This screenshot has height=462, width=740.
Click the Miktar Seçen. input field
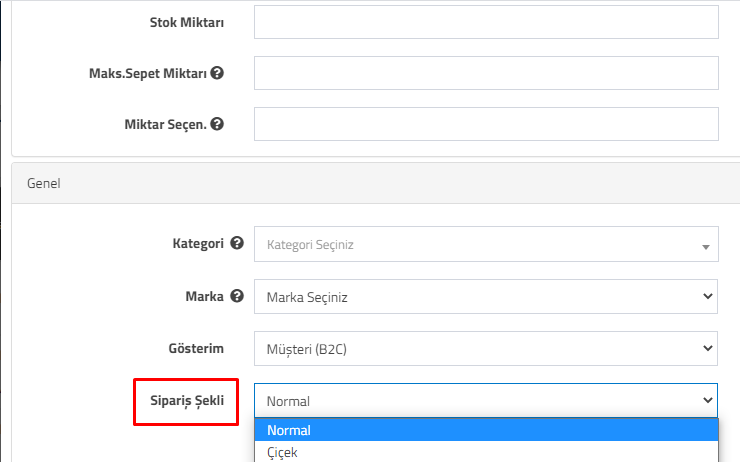[486, 124]
